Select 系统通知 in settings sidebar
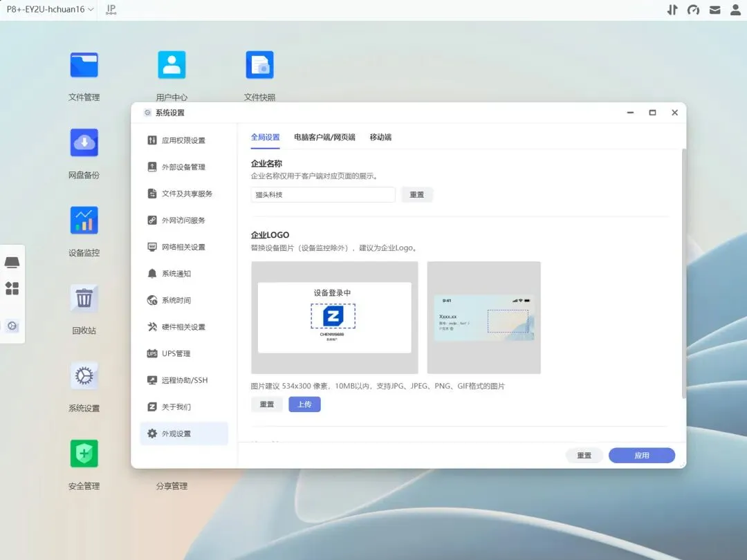The width and height of the screenshot is (747, 560). point(184,273)
